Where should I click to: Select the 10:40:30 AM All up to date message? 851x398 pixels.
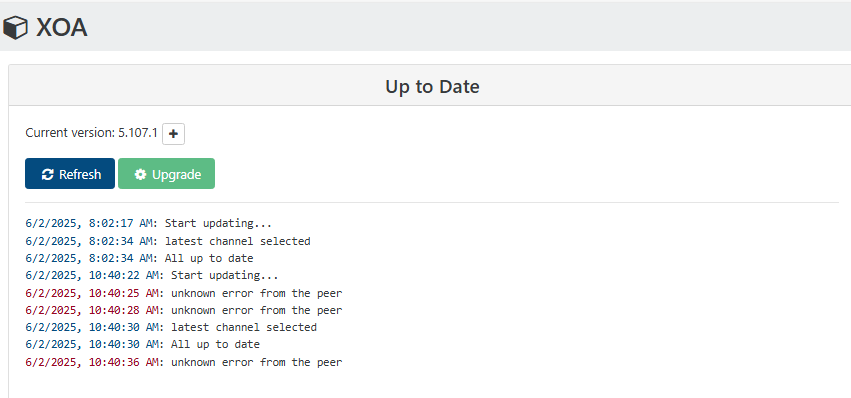(x=215, y=344)
